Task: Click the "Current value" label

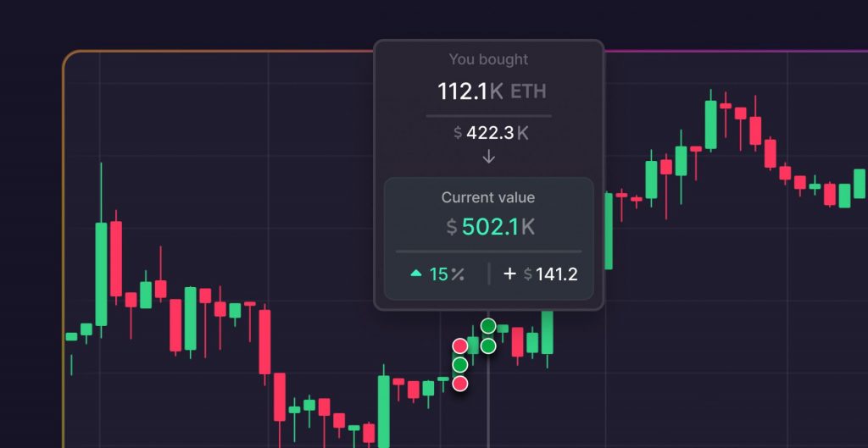Action: coord(488,197)
